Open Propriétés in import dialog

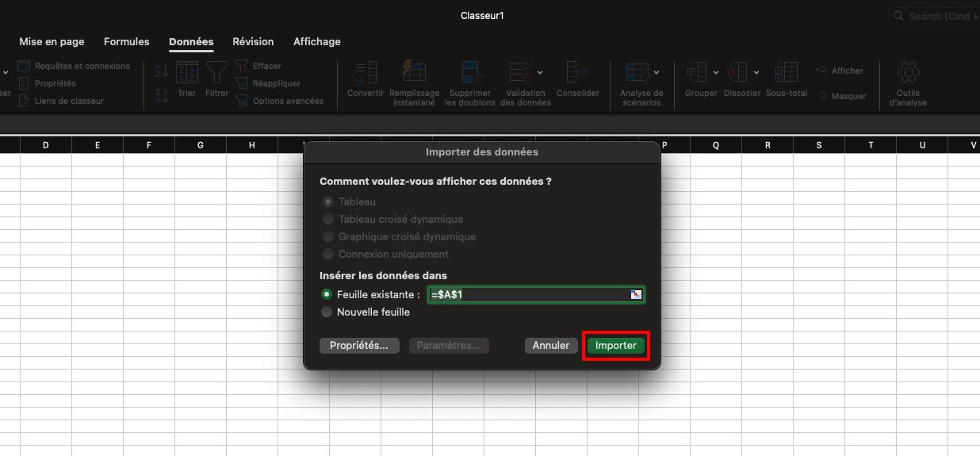[x=359, y=346]
